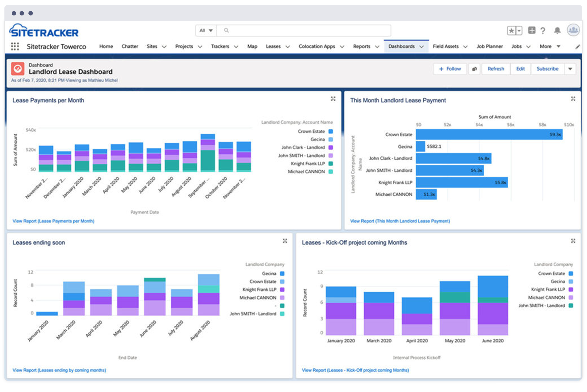Click John SMITH - Landlord swatch in Kick-Off legend
Viewport: 587px width, 392px height.
(x=571, y=306)
